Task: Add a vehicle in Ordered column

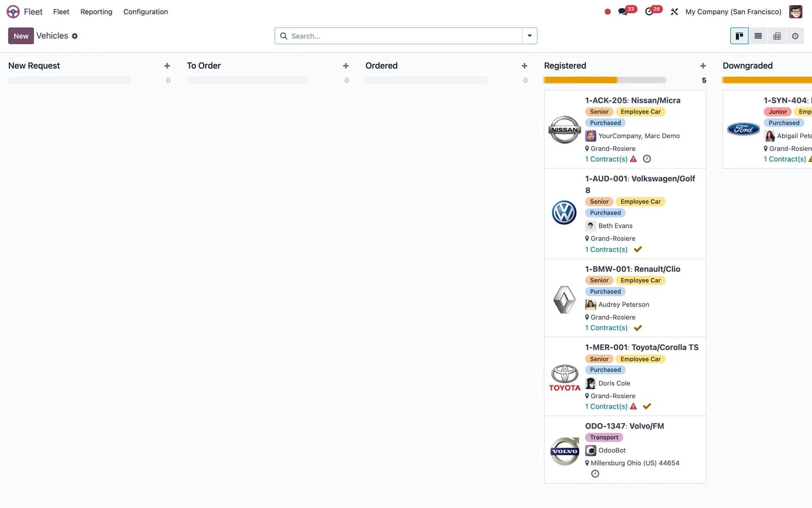Action: 524,66
